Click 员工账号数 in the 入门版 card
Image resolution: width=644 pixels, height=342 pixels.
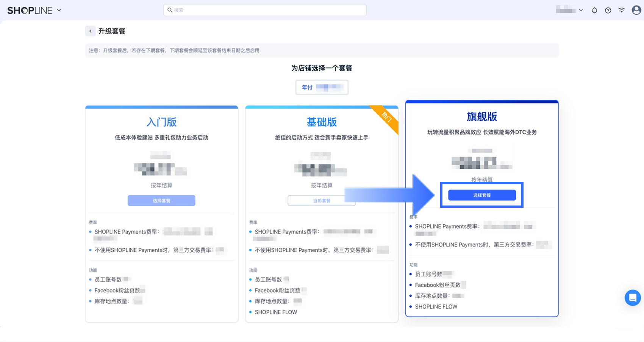point(108,279)
